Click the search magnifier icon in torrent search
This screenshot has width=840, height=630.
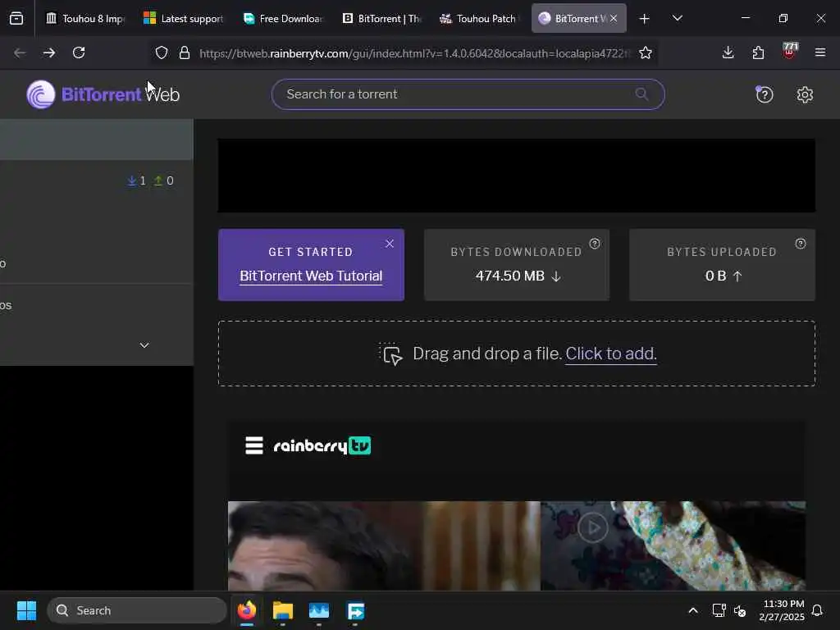coord(641,94)
